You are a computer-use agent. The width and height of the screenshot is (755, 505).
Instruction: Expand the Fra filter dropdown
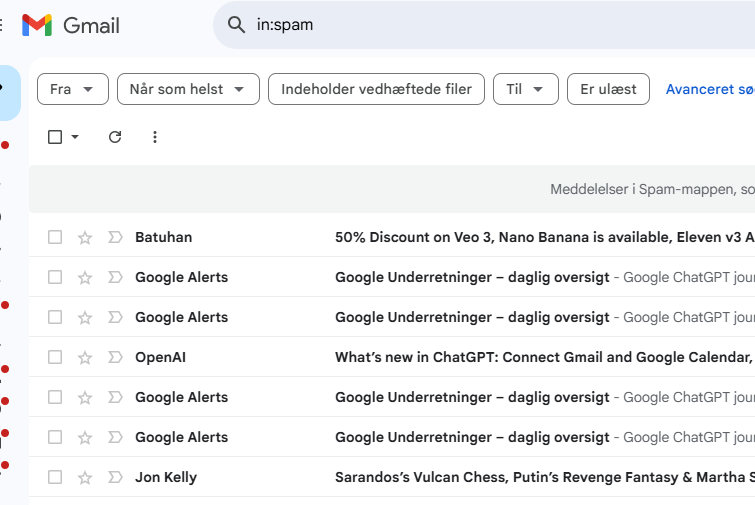pos(72,89)
